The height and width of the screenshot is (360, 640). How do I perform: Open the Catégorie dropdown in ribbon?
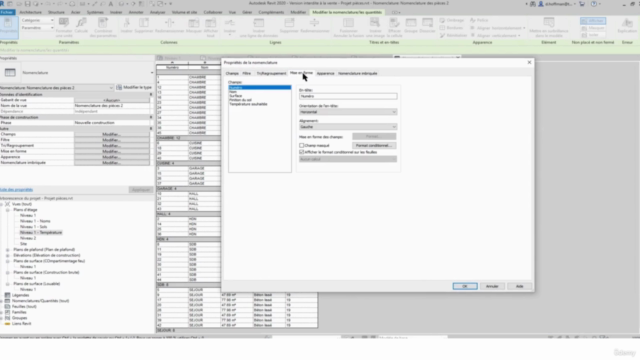(37, 20)
